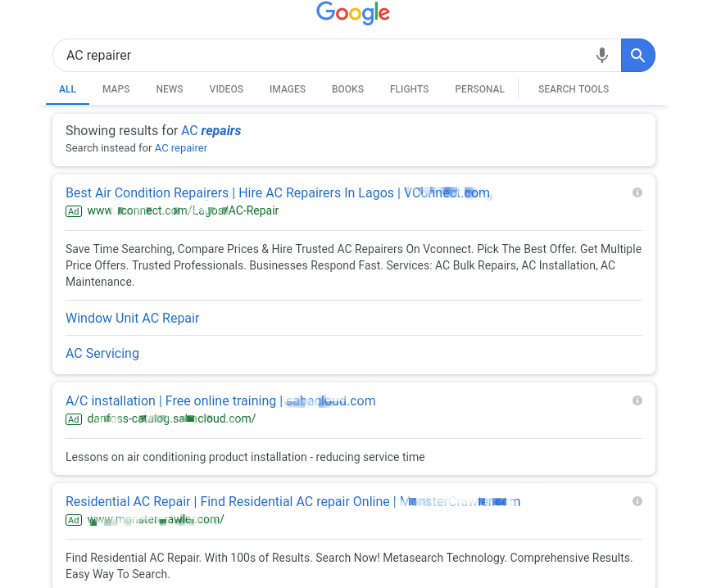Click Ad badge on VConnect result

coord(74,211)
